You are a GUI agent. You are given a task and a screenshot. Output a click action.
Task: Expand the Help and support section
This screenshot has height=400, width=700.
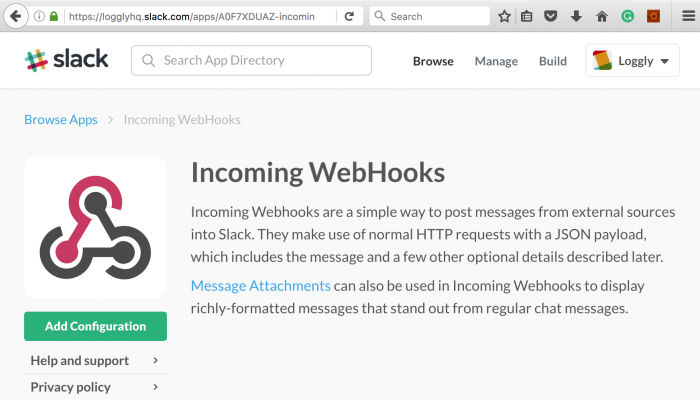click(95, 360)
